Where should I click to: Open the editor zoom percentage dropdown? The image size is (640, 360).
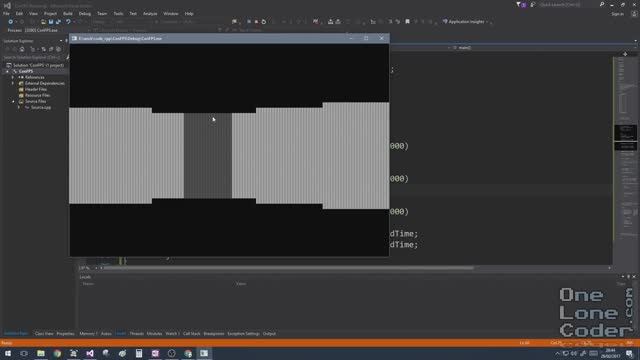tap(88, 268)
